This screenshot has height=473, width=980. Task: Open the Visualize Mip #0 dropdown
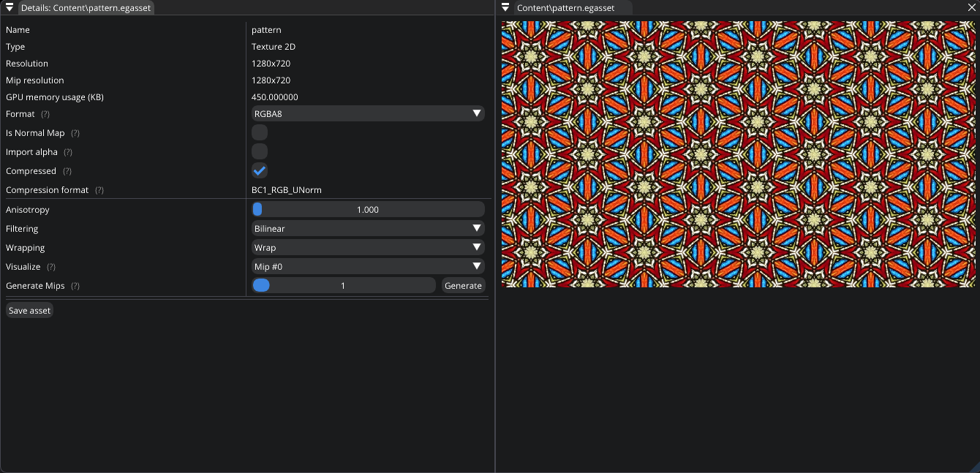click(x=368, y=266)
